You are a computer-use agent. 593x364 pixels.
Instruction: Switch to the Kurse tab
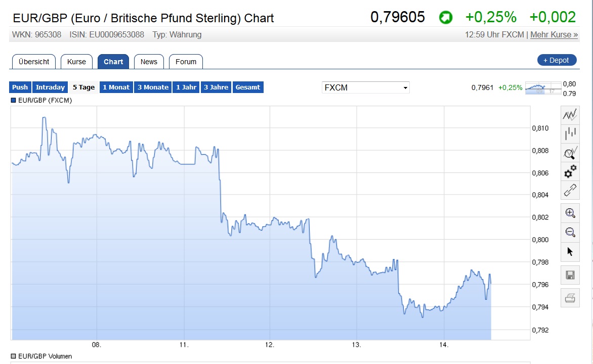[x=76, y=61]
